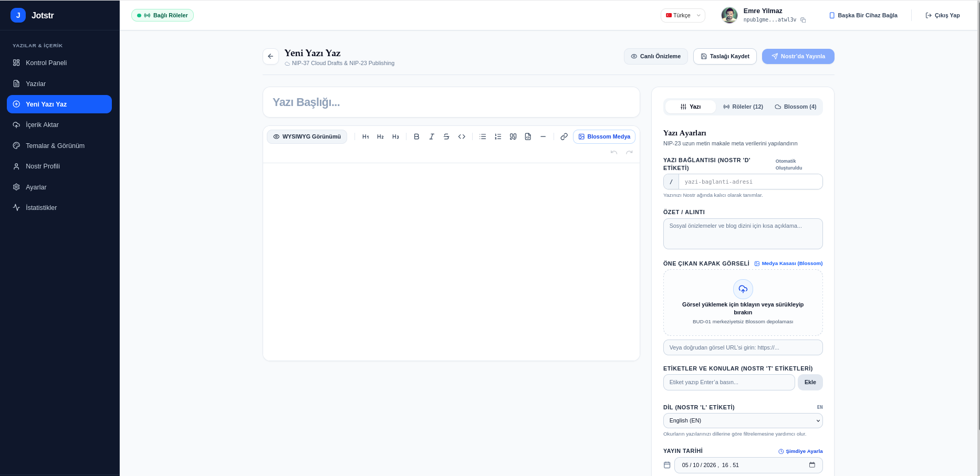Click Şimdiye Ayarla link
The image size is (980, 476).
800,451
